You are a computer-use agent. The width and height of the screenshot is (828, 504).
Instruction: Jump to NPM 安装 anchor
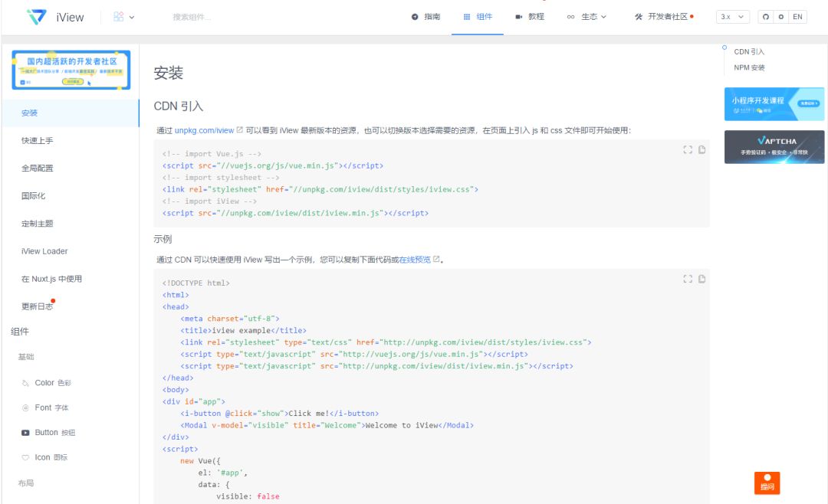coord(749,67)
